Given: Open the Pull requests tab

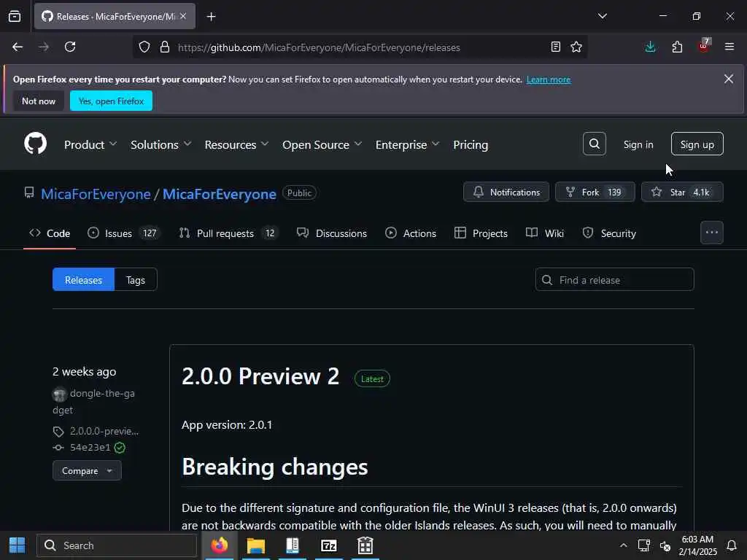Looking at the screenshot, I should 228,233.
